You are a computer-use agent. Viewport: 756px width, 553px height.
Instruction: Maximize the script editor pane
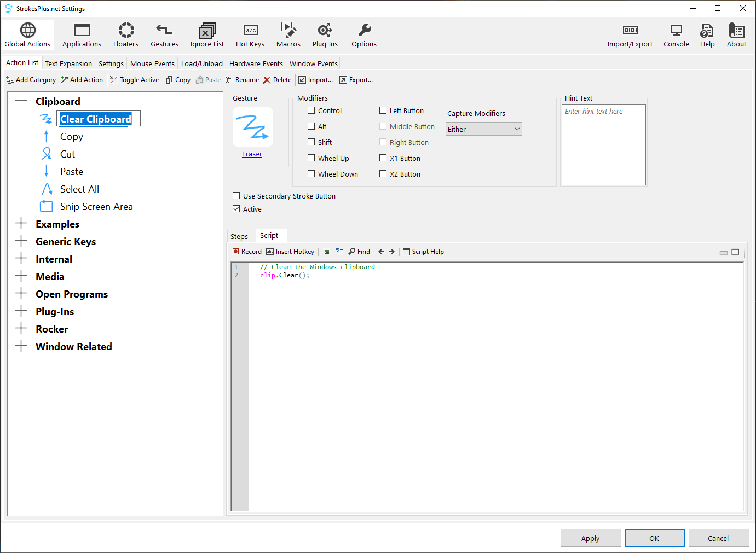pyautogui.click(x=735, y=252)
